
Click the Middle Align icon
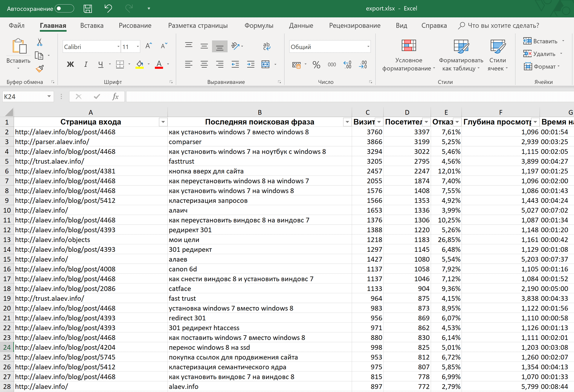click(x=204, y=46)
